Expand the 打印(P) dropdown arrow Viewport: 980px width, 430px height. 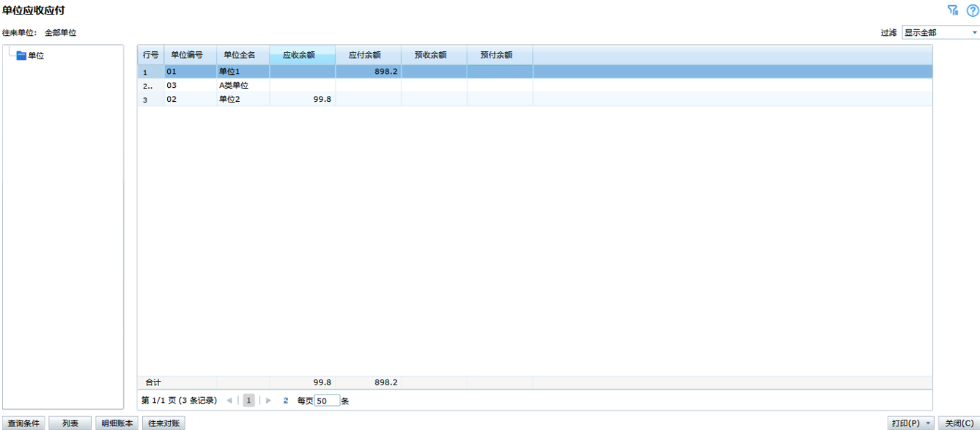pyautogui.click(x=929, y=423)
